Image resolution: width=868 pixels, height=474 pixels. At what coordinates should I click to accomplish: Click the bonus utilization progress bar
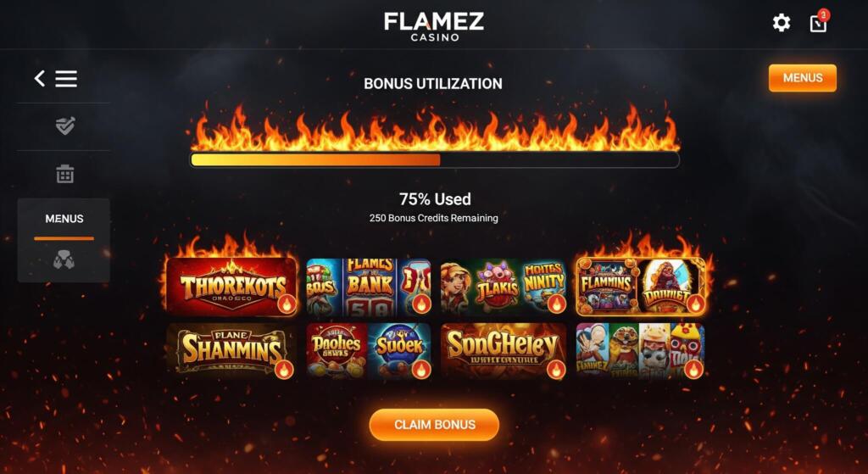(435, 160)
